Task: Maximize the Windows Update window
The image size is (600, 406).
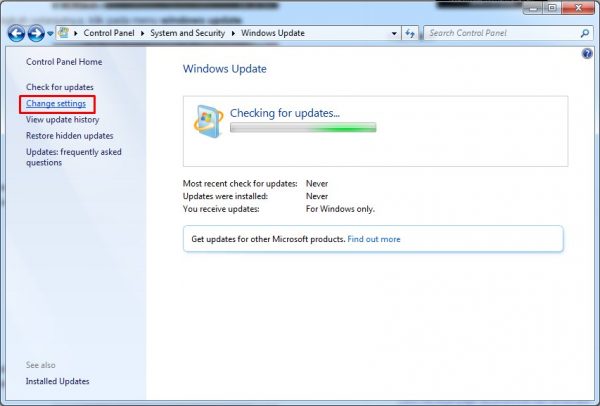Action: tap(552, 8)
